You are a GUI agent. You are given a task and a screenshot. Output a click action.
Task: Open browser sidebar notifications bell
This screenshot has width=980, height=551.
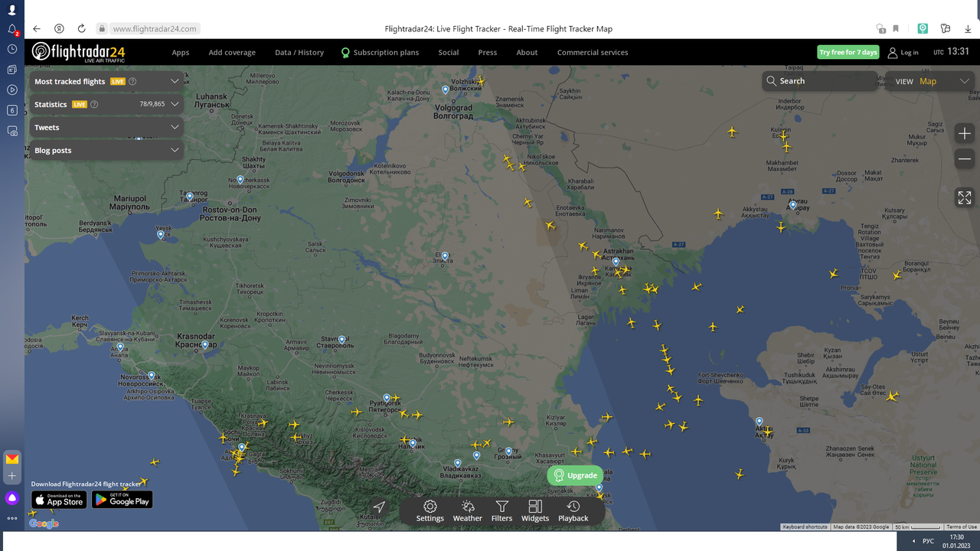click(12, 29)
